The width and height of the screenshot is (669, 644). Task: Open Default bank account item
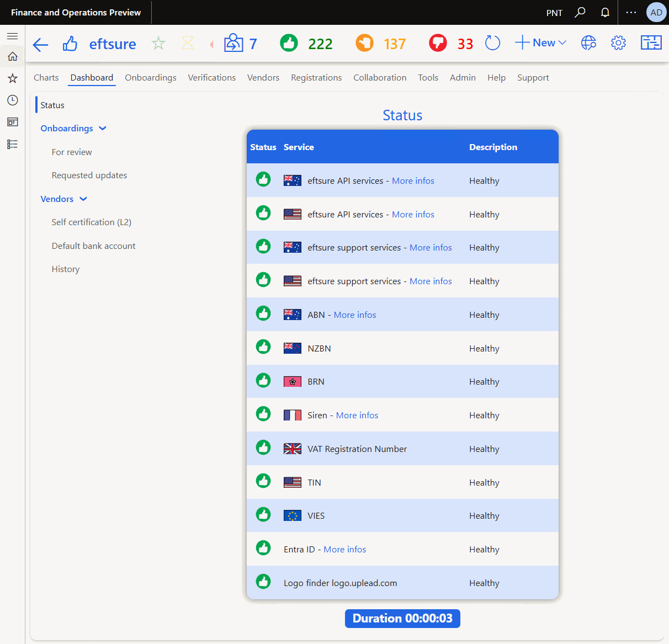(x=93, y=246)
